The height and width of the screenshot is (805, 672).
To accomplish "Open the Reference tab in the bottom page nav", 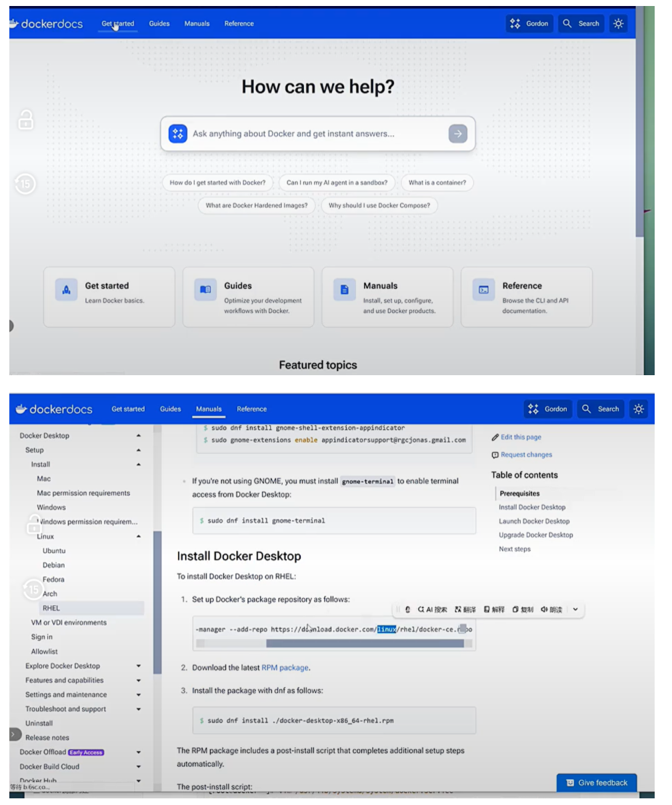I will coord(251,409).
